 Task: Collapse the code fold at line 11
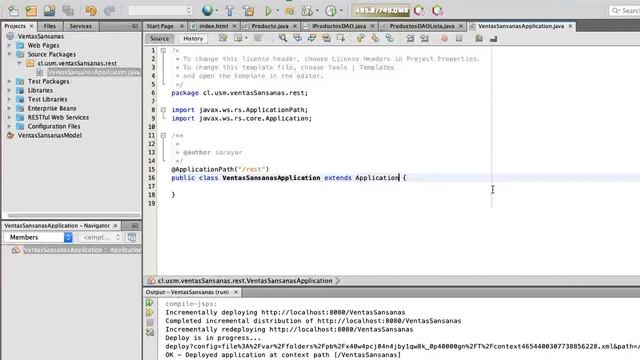click(x=163, y=135)
